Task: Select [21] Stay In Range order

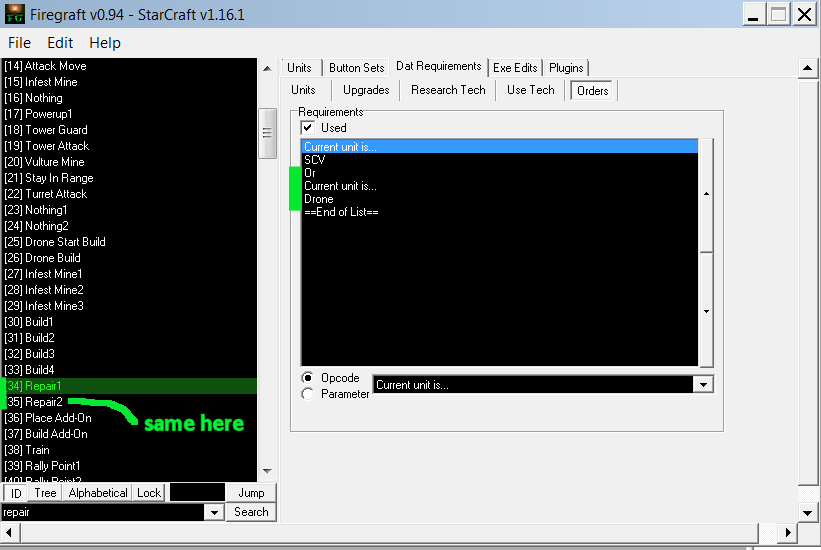Action: point(129,178)
